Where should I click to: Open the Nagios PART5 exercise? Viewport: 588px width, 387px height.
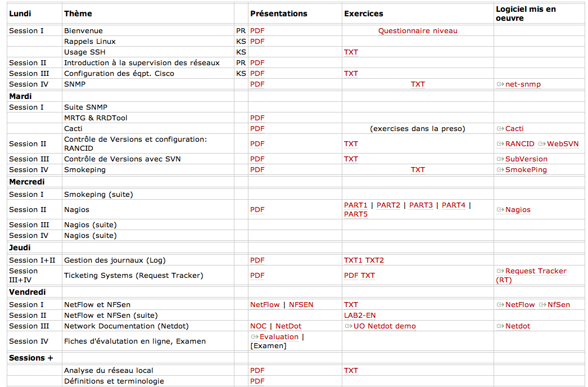[356, 214]
